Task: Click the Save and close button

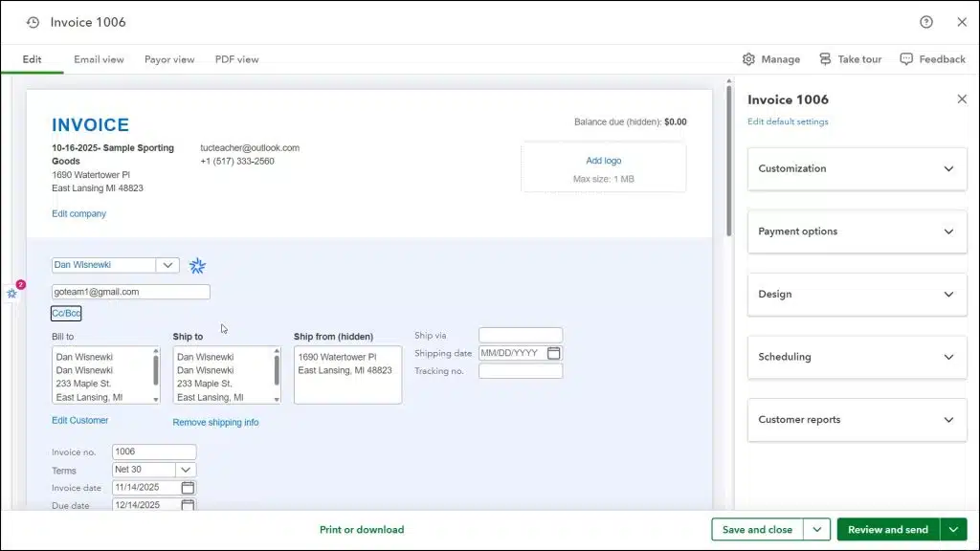Action: tap(757, 530)
